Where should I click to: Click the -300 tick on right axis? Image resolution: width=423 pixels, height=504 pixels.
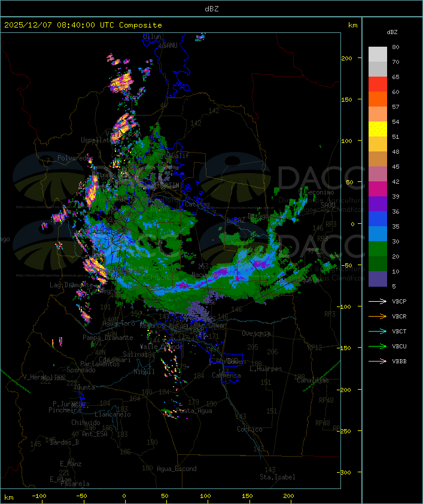tap(344, 472)
